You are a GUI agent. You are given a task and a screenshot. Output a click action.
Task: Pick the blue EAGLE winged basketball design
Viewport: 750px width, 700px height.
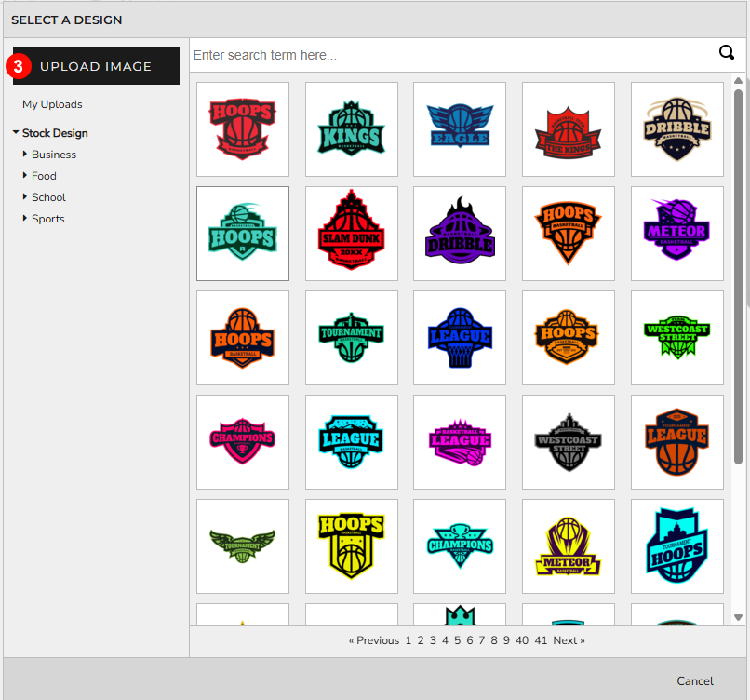(x=460, y=129)
